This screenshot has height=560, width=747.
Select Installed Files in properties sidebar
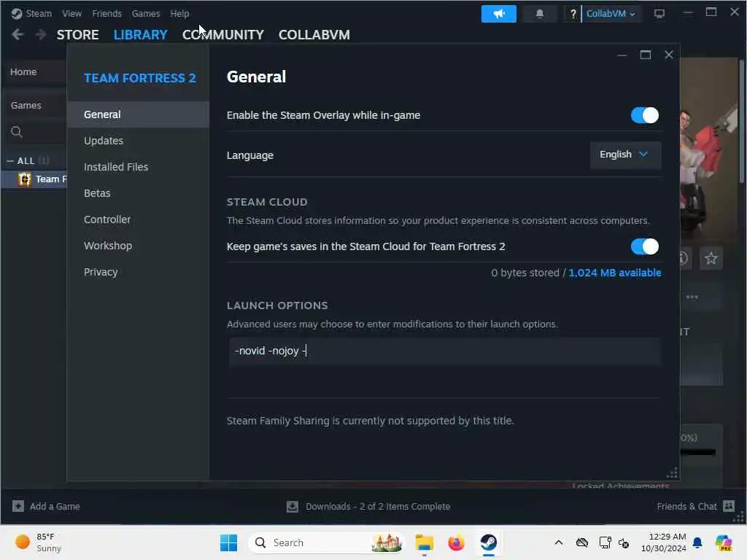(138, 167)
